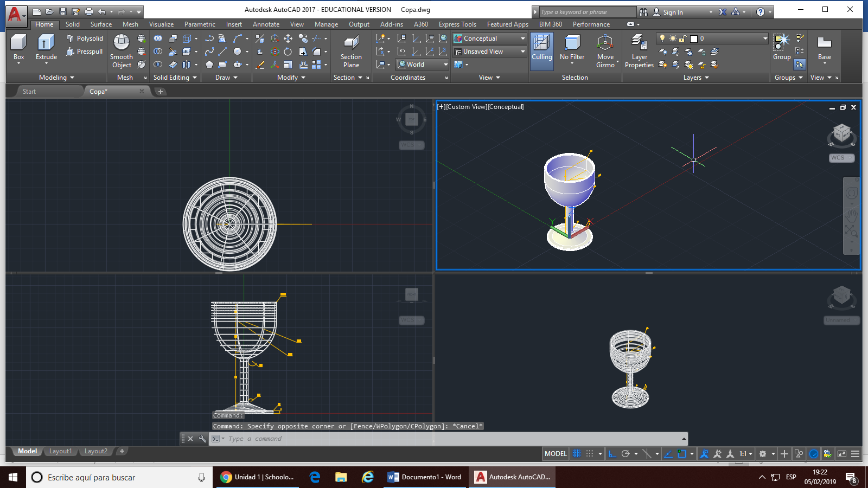Toggle grid display in status bar

point(577,454)
